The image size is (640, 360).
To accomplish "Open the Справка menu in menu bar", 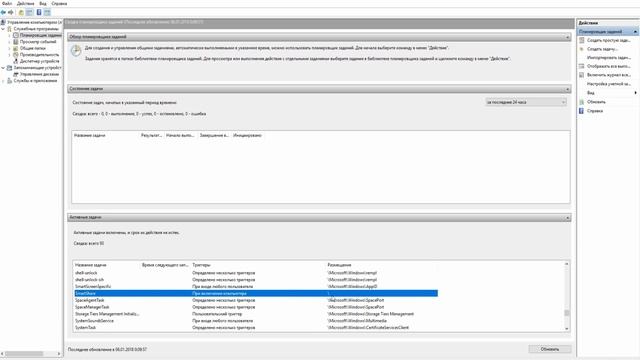I will tap(59, 3).
